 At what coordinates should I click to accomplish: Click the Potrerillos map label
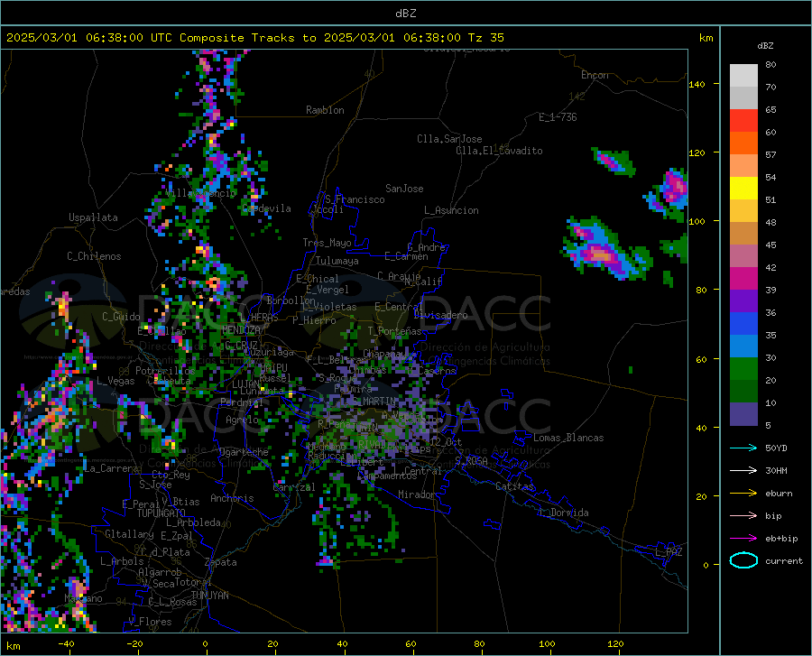tap(165, 371)
